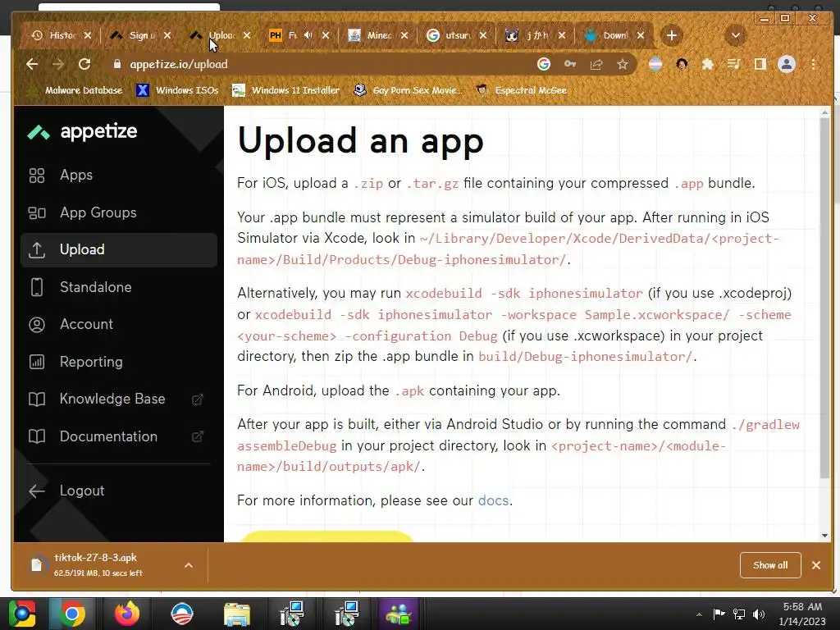840x630 pixels.
Task: Open the avatar face extension
Action: [x=682, y=64]
